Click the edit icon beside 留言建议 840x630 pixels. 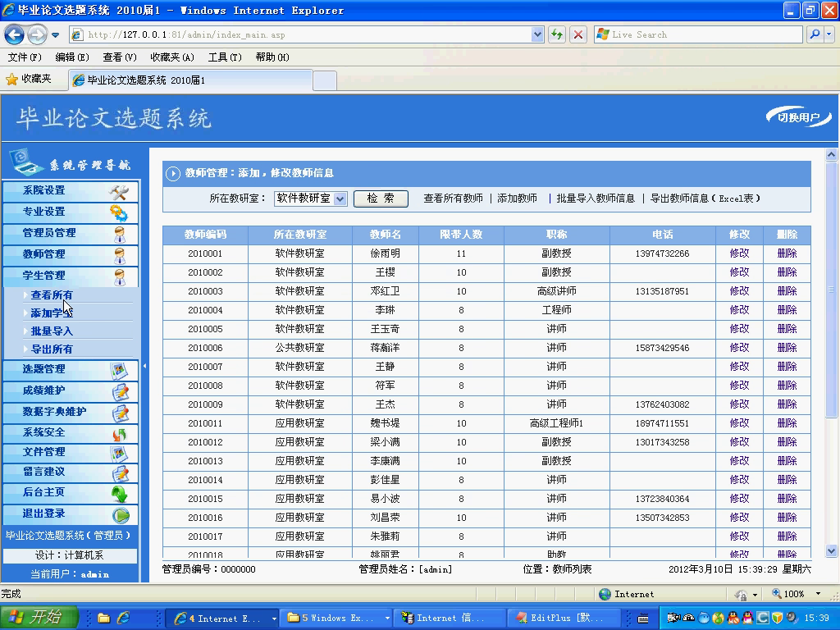pos(120,473)
